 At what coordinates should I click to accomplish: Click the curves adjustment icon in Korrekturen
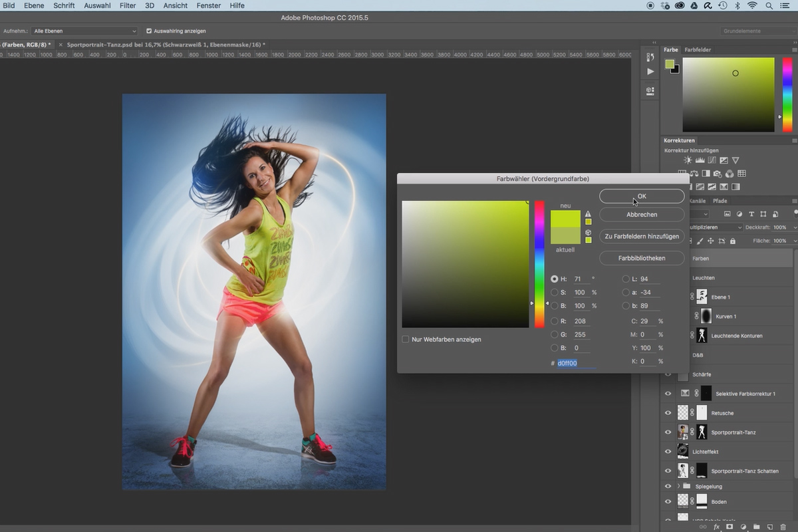(x=712, y=160)
